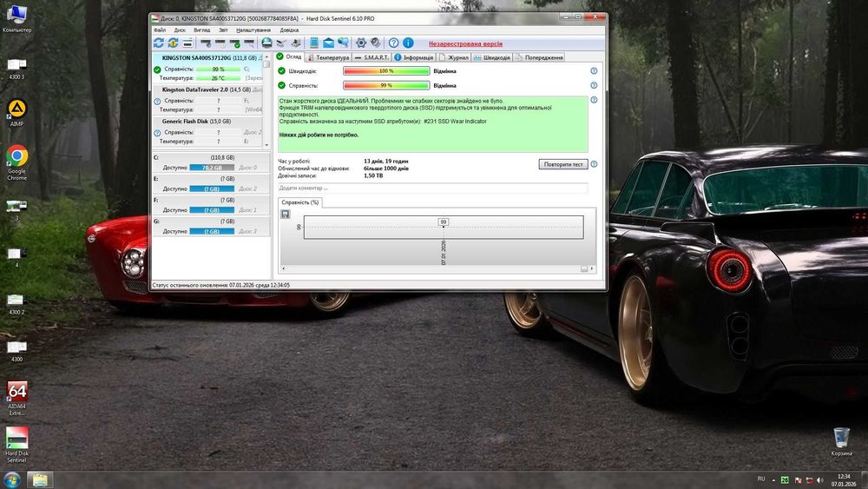Click the blue report sheet toolbar icon
Viewport: 868px width, 489px height.
point(314,43)
